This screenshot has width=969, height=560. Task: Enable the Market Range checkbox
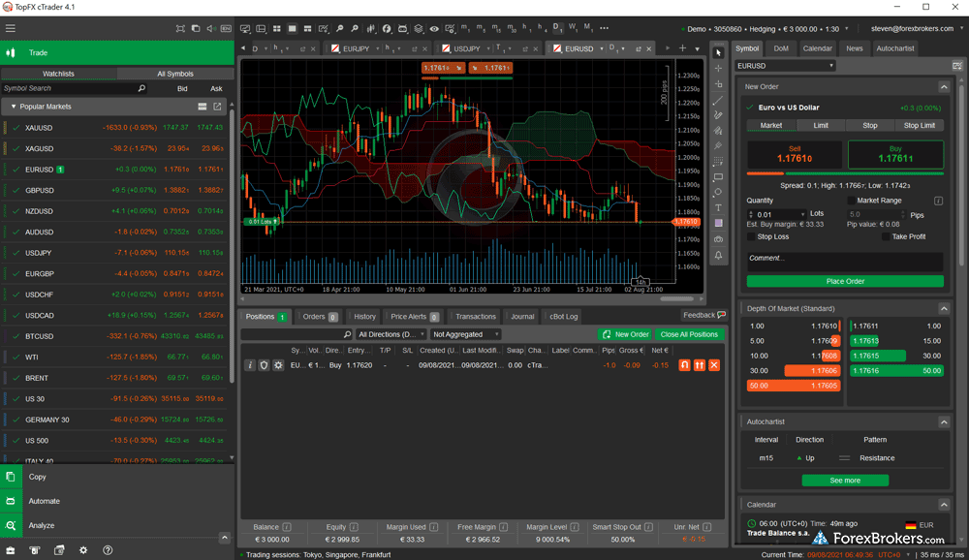(851, 201)
